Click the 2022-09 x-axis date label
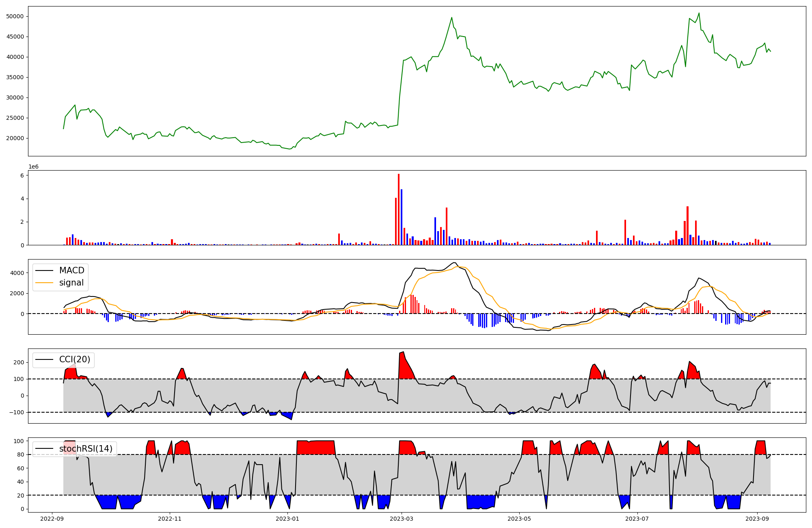 52,519
